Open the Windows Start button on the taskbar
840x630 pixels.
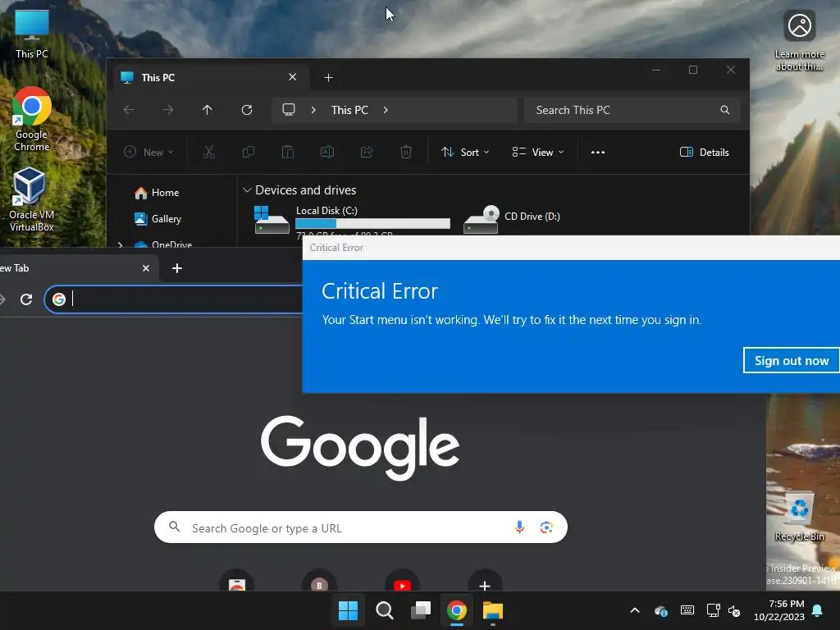coord(348,610)
